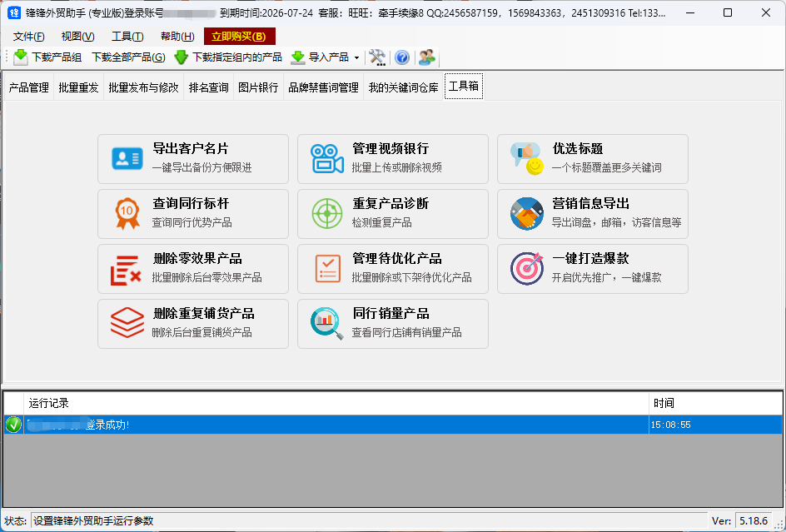Select the 登录成功 log entry row
786x532 pixels.
tap(333, 425)
